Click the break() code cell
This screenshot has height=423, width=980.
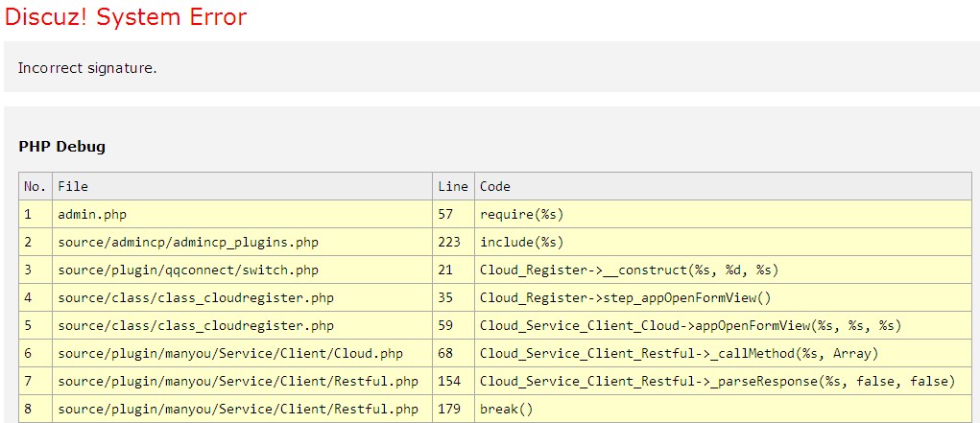click(723, 410)
